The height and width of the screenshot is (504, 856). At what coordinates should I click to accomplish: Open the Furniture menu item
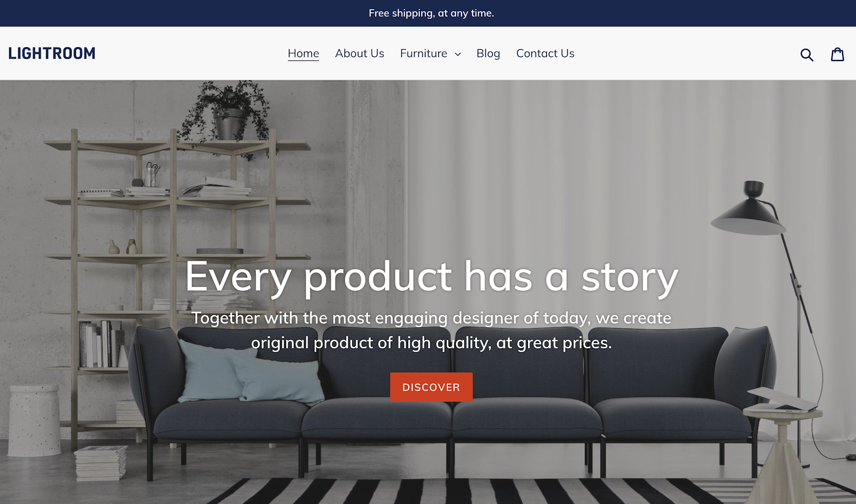point(424,54)
